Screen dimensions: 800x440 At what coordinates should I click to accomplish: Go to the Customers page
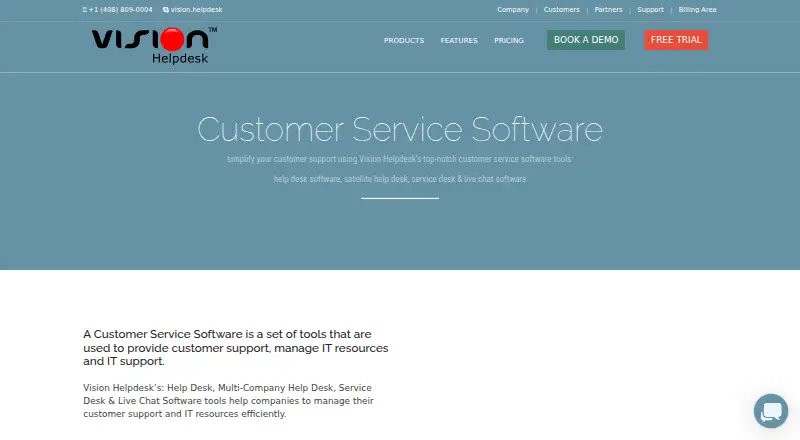click(x=561, y=10)
